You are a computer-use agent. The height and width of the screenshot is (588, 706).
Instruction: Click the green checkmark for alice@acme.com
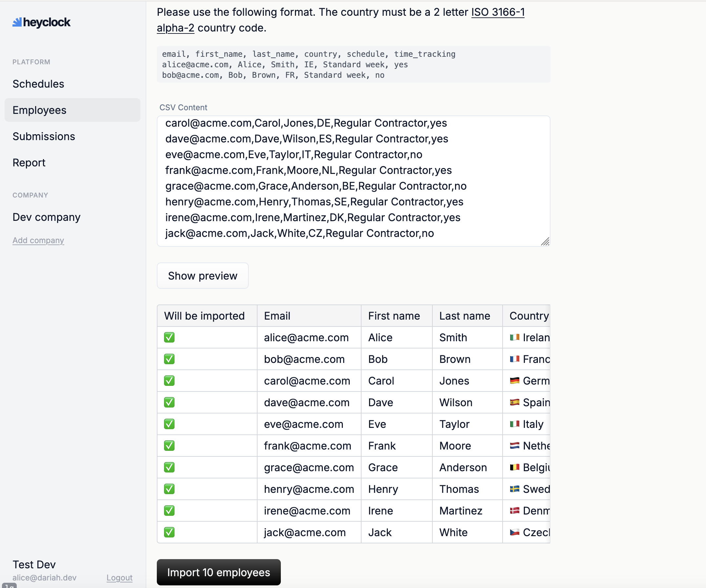pyautogui.click(x=169, y=337)
